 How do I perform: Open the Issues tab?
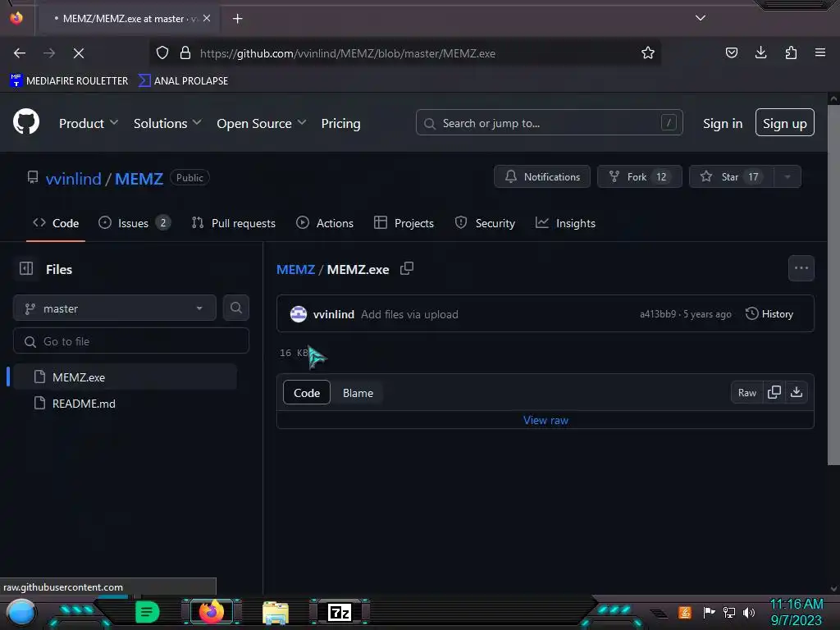tap(135, 223)
